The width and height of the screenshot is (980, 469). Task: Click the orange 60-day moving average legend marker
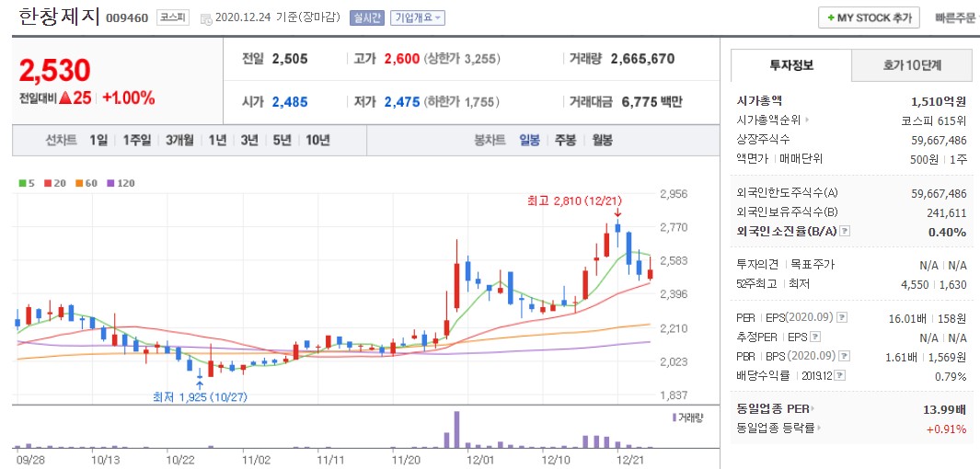click(80, 184)
